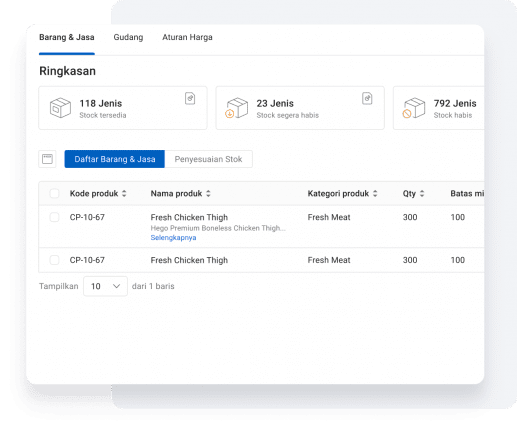
Task: Sort Nama produk column with arrows
Action: pyautogui.click(x=208, y=193)
